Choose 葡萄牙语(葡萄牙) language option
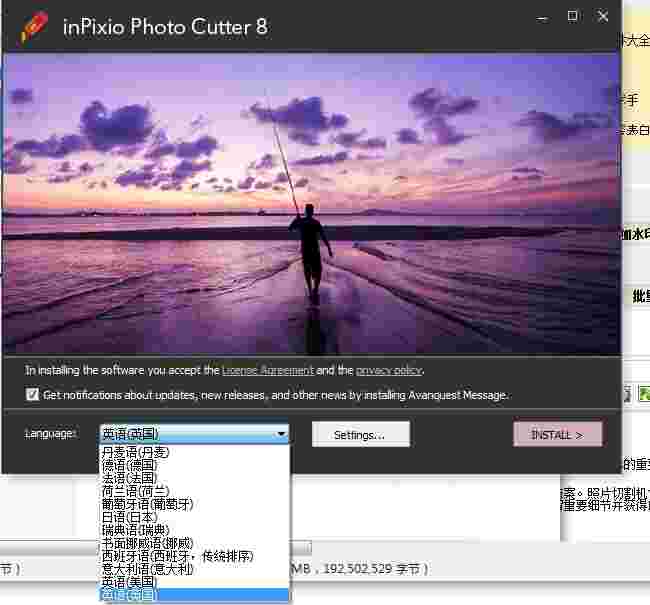This screenshot has width=650, height=605. [194, 504]
